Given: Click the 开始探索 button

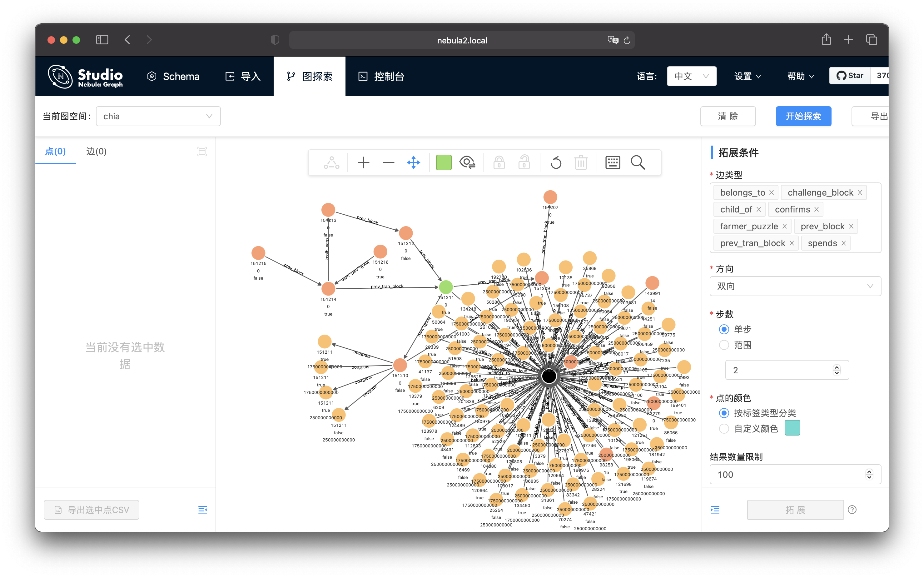Looking at the screenshot, I should pos(803,116).
